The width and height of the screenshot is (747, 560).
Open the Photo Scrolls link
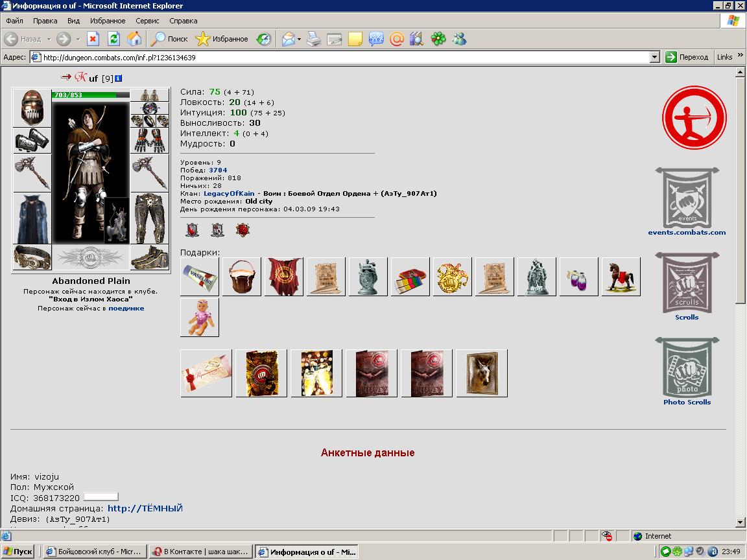point(687,402)
